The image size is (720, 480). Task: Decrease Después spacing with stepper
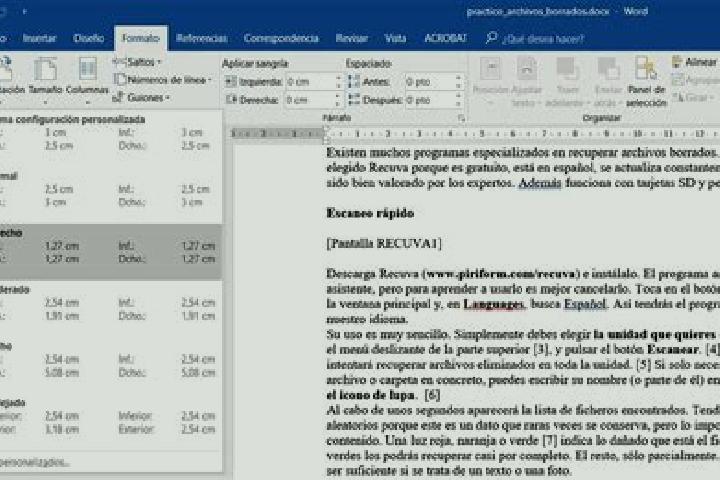pyautogui.click(x=458, y=103)
